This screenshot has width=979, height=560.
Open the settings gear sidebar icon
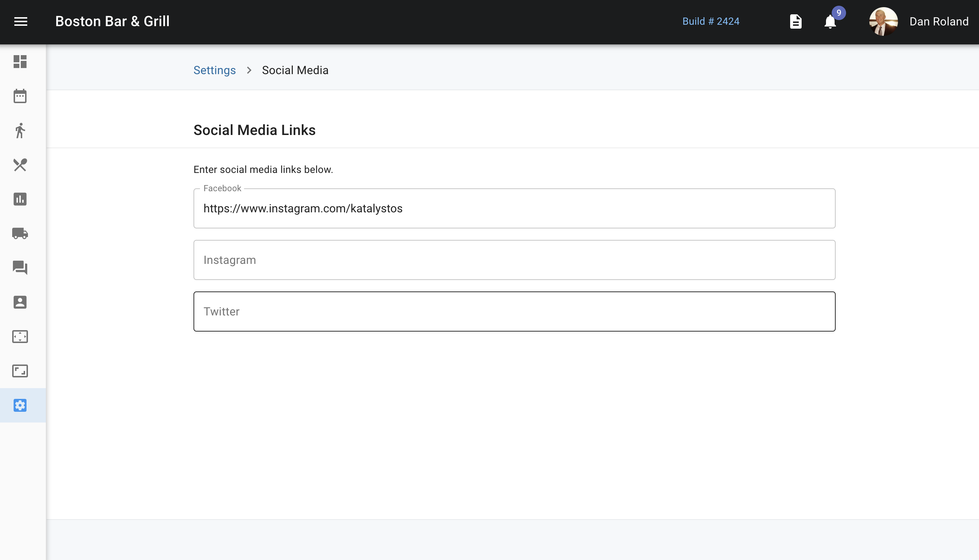(x=20, y=405)
